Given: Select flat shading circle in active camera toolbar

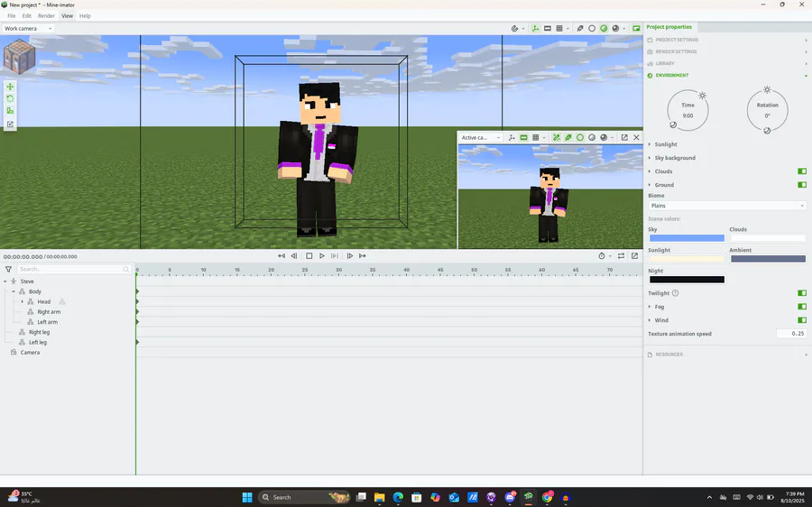Looking at the screenshot, I should coord(580,138).
